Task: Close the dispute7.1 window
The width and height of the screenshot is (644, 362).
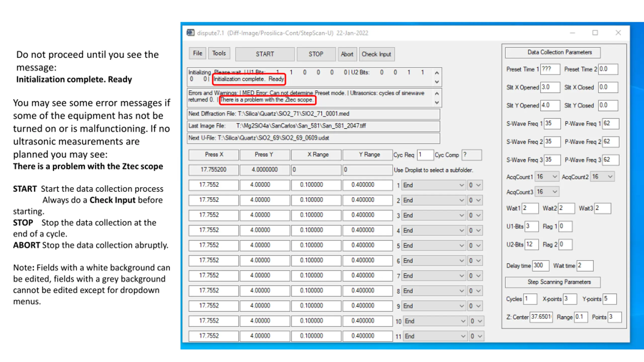Action: click(618, 33)
